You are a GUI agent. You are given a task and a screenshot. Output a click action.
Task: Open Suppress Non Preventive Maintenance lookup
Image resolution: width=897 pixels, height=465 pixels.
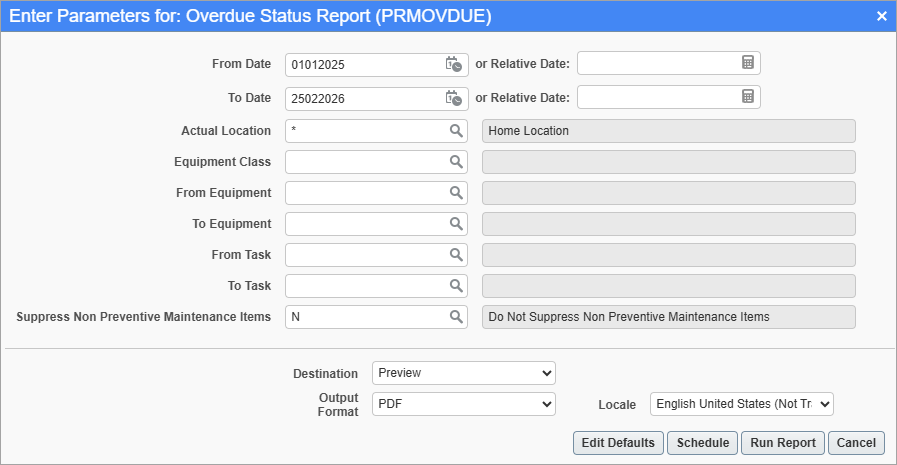[456, 316]
